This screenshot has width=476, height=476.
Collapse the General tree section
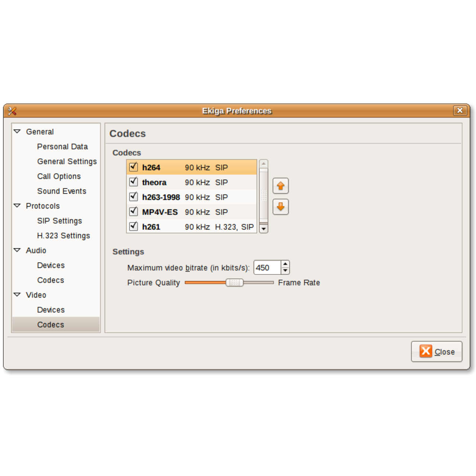pyautogui.click(x=17, y=132)
